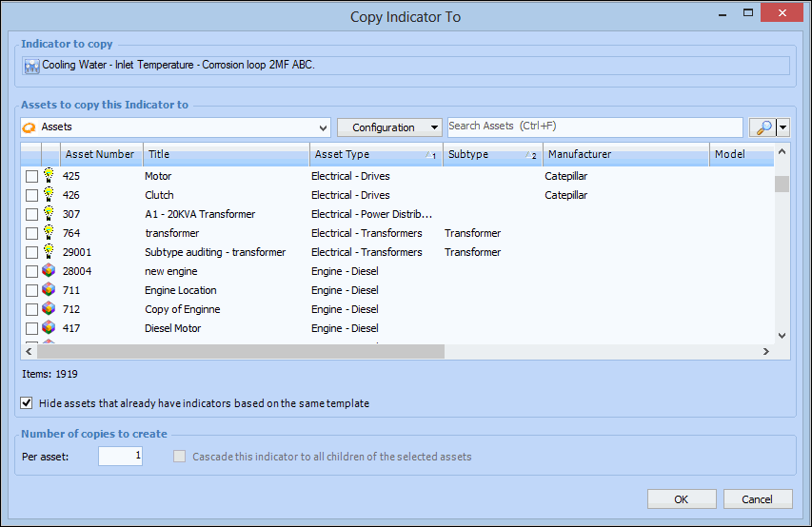The height and width of the screenshot is (527, 812).
Task: Click indicator icon beside Cooling Water text
Action: [31, 66]
